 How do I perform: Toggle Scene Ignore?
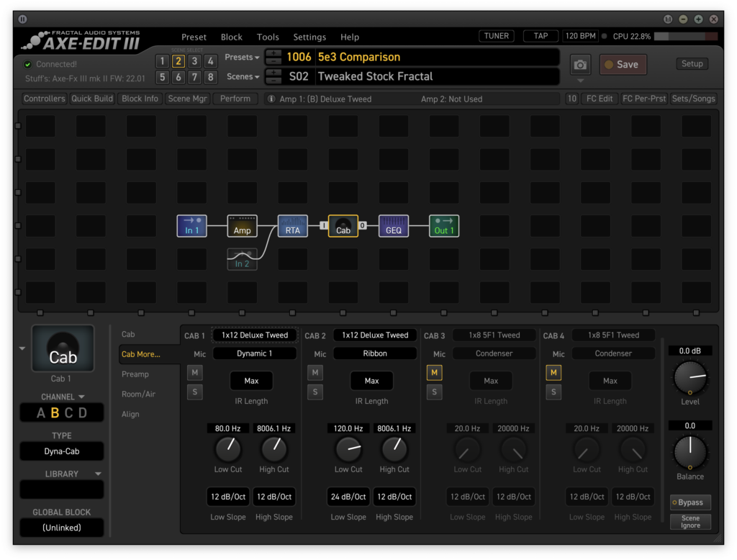pos(690,522)
